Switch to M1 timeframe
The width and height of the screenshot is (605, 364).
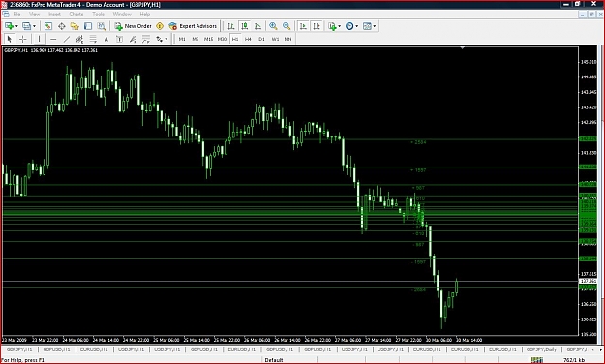(x=182, y=39)
